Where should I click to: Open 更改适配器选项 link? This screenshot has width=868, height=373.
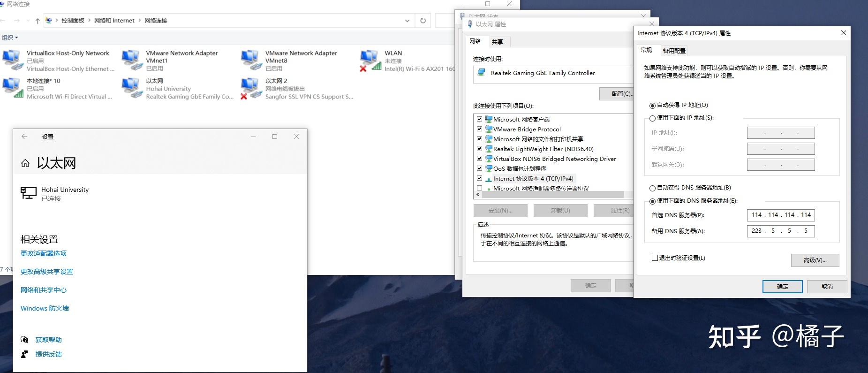pos(44,253)
